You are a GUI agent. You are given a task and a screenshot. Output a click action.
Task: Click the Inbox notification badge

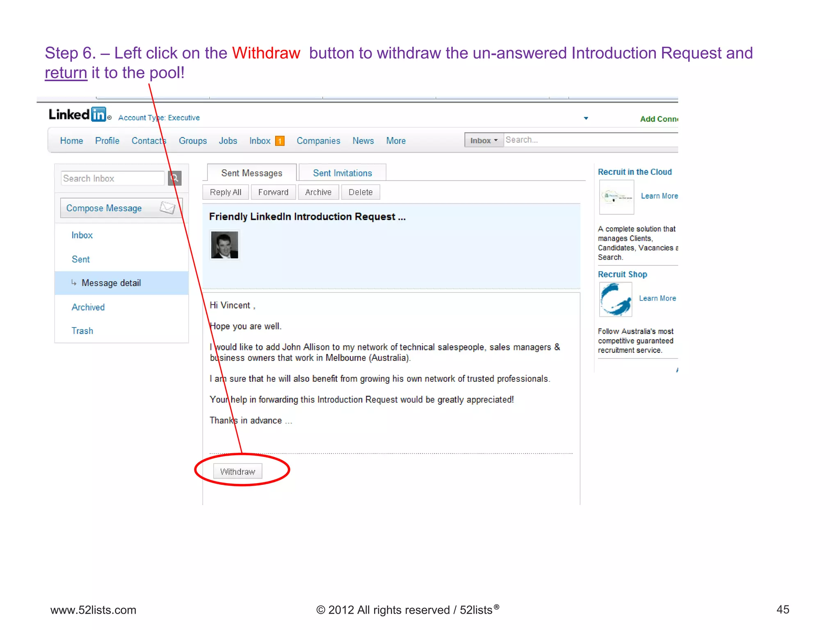coord(280,141)
